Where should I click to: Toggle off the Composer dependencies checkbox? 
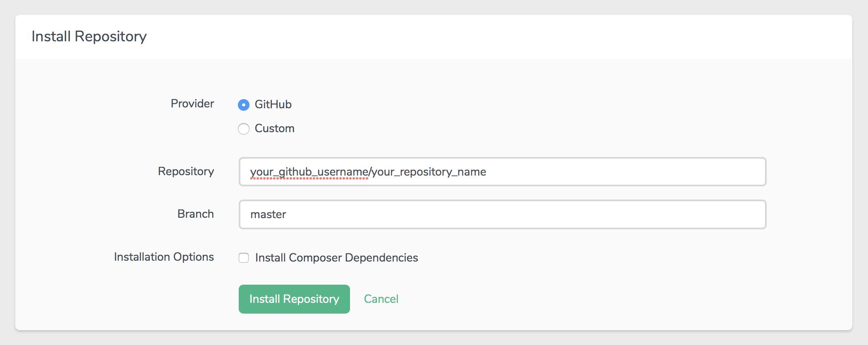click(x=244, y=257)
